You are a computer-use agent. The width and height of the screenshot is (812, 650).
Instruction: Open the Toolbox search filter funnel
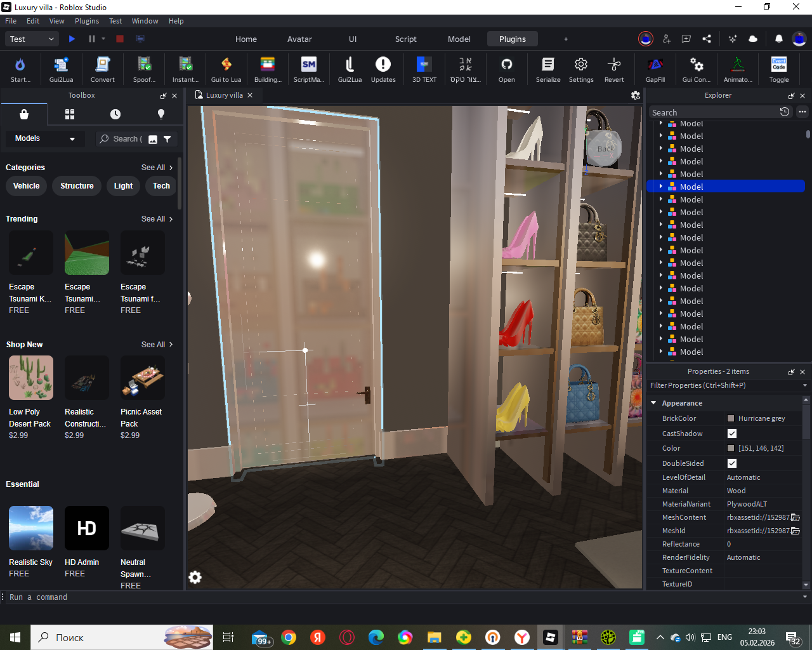pyautogui.click(x=167, y=139)
